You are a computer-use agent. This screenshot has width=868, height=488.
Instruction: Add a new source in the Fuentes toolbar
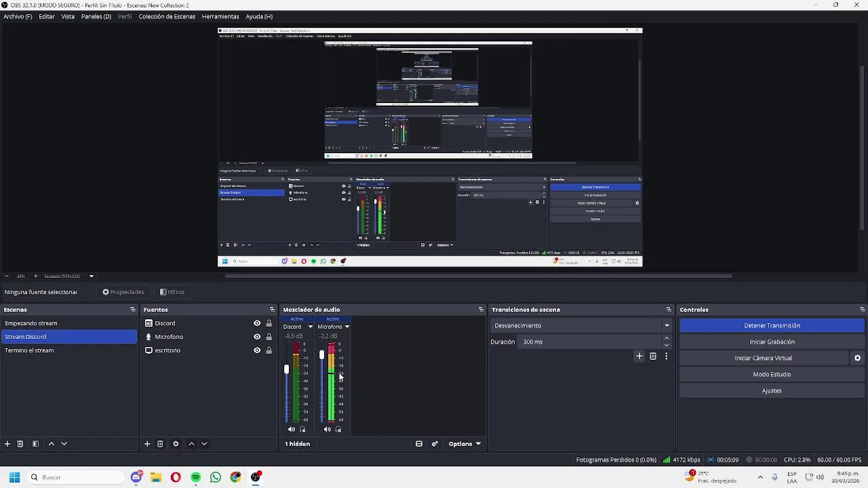147,444
